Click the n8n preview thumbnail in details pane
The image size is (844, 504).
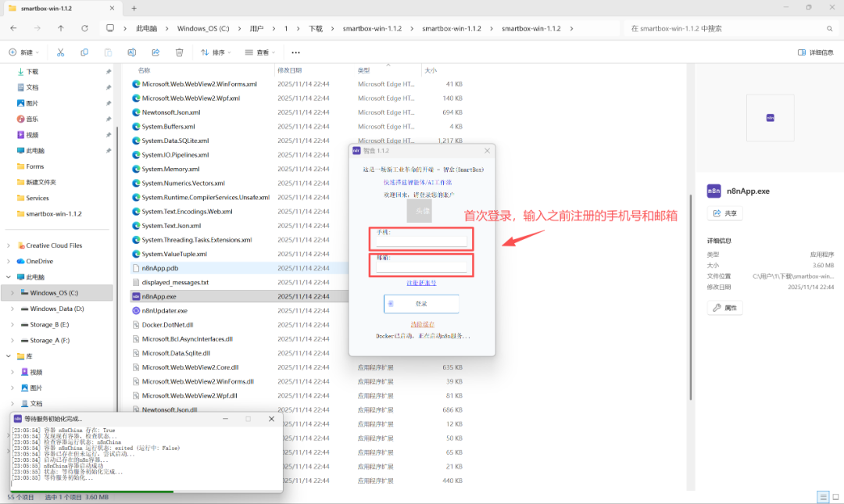pos(771,117)
